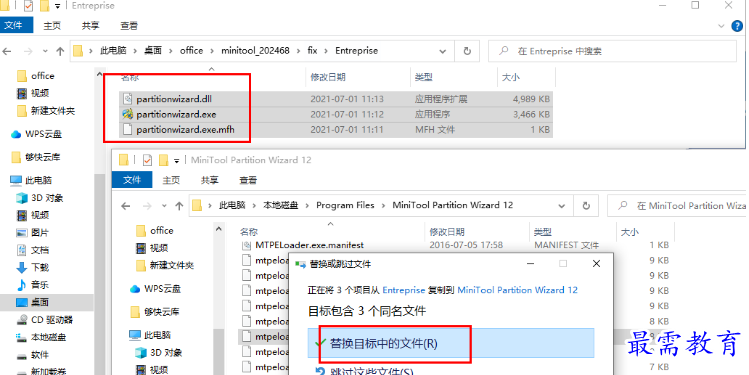This screenshot has width=749, height=375.
Task: Open Explorer help in Entreprise window
Action: point(737,26)
